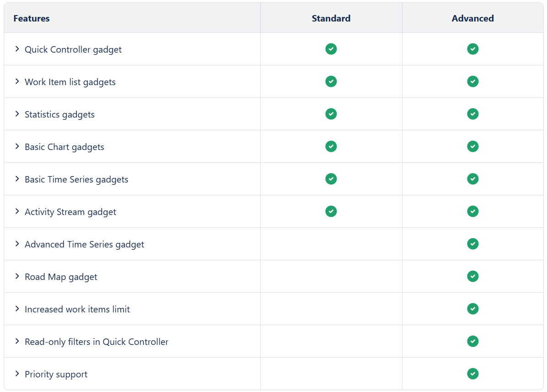The image size is (547, 392).
Task: Select the Advanced column header
Action: [473, 18]
